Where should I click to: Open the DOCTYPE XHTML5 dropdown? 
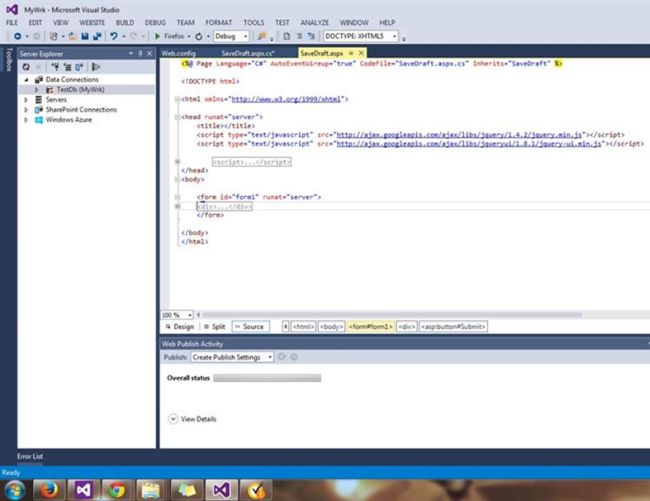tap(360, 36)
